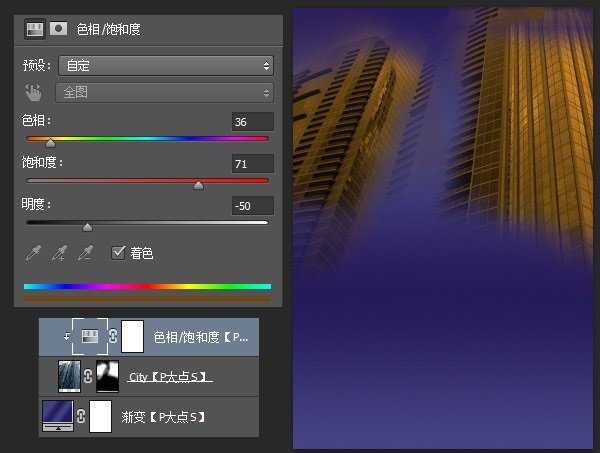600x453 pixels.
Task: Click the 明度 lightness slider handle
Action: (x=87, y=227)
